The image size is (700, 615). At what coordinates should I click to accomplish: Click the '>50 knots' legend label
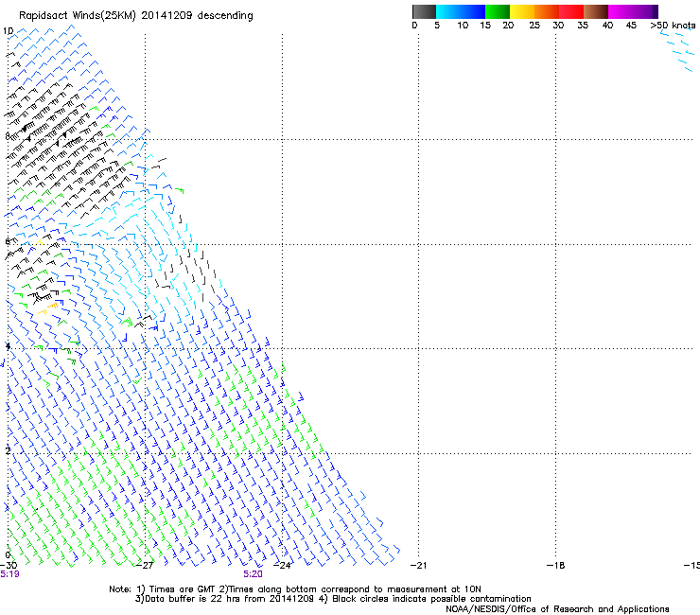(x=673, y=26)
